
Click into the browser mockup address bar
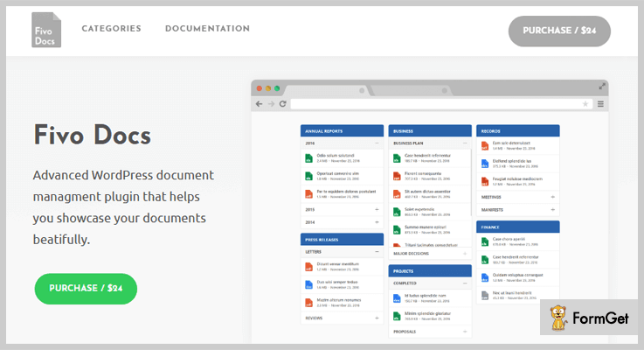[441, 104]
